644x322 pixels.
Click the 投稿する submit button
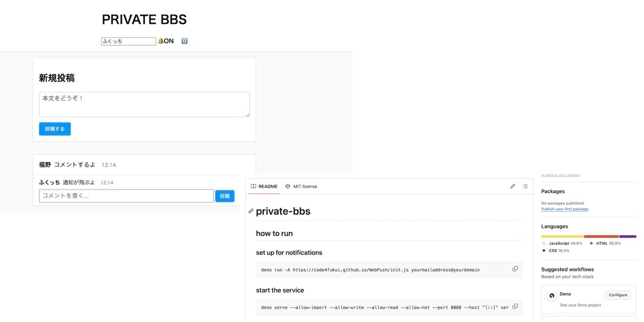(x=55, y=129)
